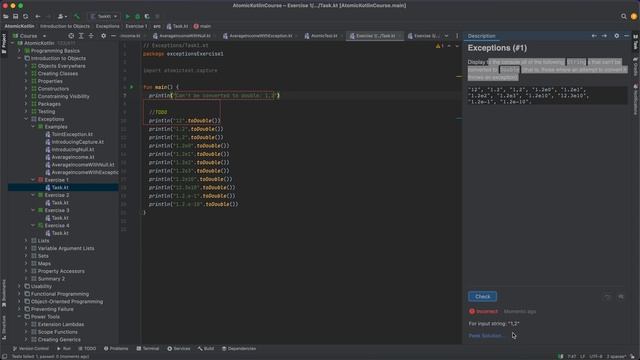
Task: Expand the Lists lesson node
Action: pos(26,241)
